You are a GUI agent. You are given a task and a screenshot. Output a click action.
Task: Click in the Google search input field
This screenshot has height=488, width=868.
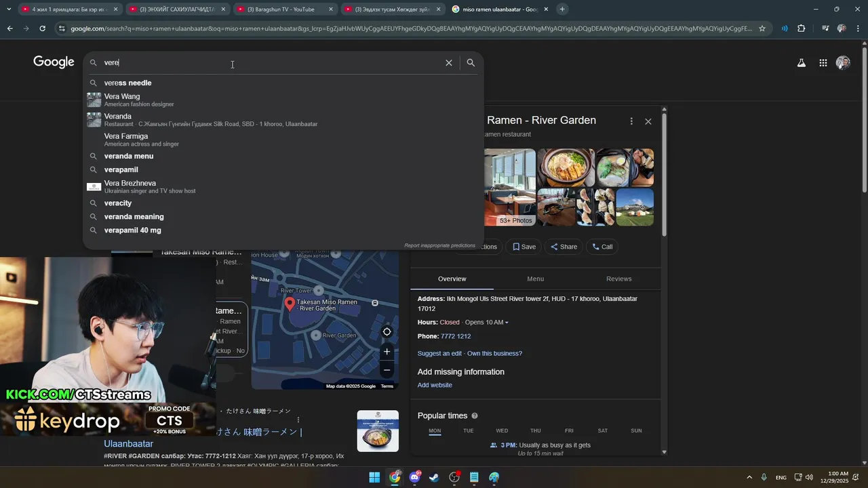coord(271,62)
